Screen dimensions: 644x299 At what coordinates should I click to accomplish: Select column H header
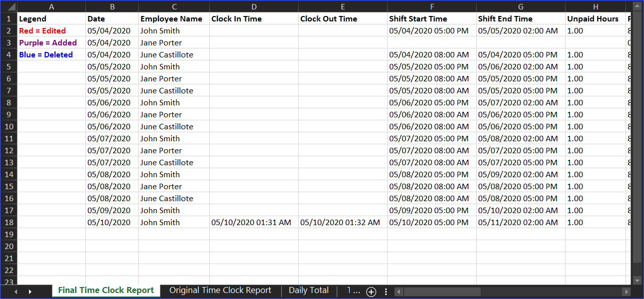[x=596, y=7]
